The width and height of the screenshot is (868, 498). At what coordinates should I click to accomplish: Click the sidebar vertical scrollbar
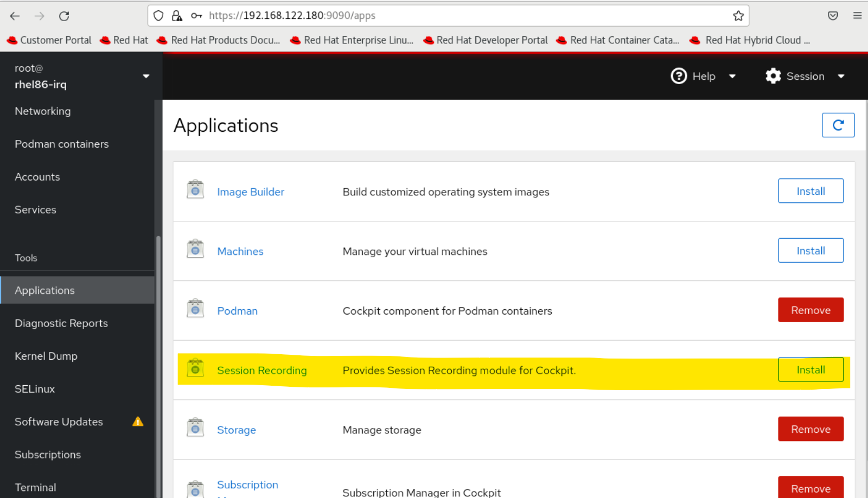click(x=158, y=367)
